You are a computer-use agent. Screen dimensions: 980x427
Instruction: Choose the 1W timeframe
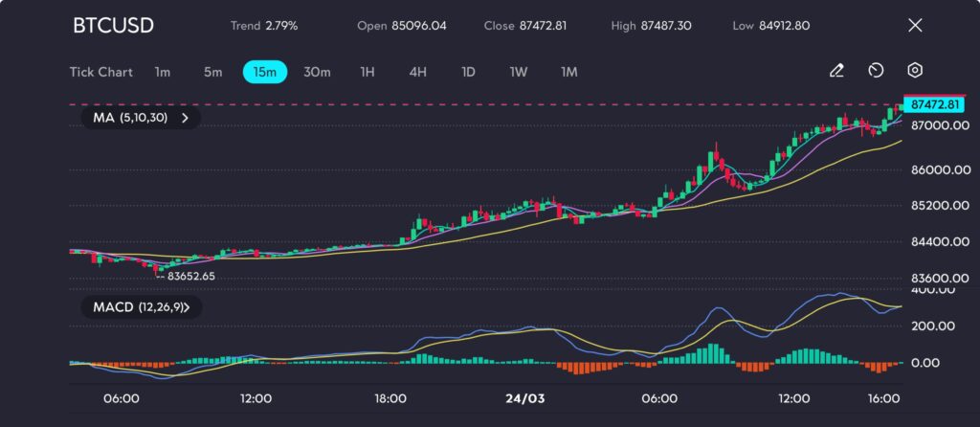coord(518,72)
